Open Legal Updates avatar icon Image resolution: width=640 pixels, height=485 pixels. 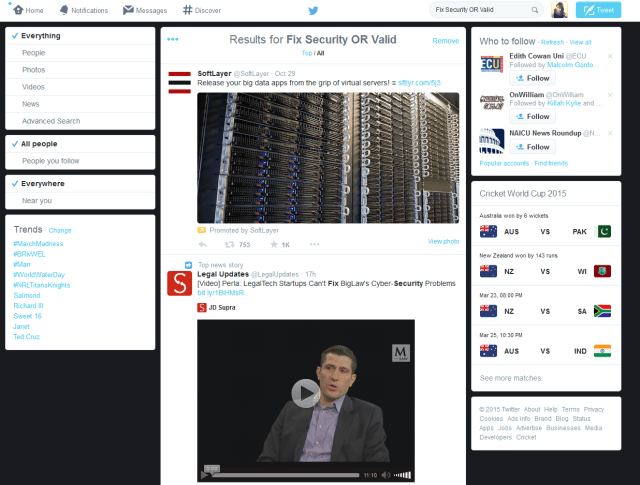(x=180, y=283)
